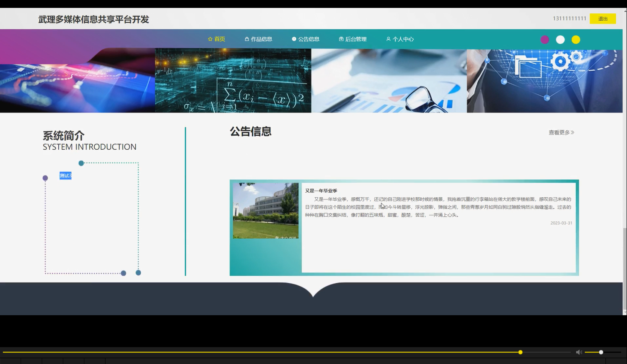This screenshot has height=364, width=627.
Task: Mute the video using the speaker icon
Action: coord(579,352)
